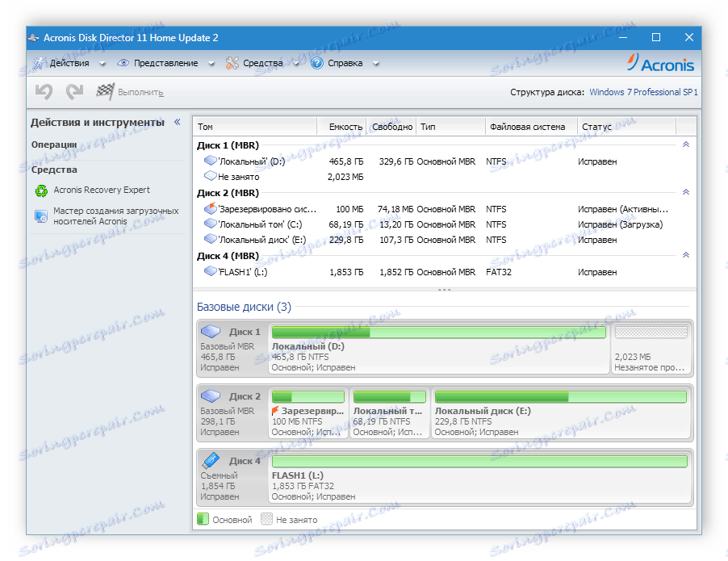Select the Локальный (D:) usage bar
This screenshot has width=728, height=561.
pos(439,332)
